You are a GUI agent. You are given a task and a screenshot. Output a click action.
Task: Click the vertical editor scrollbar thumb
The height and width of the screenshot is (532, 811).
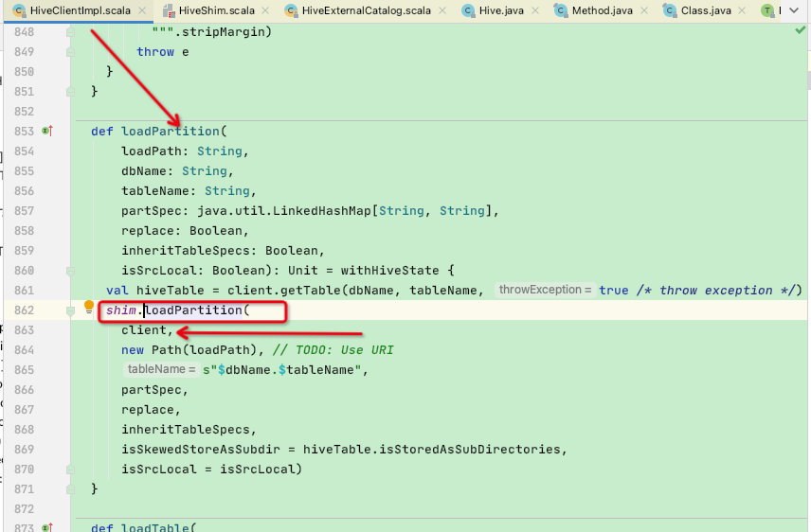pyautogui.click(x=808, y=80)
